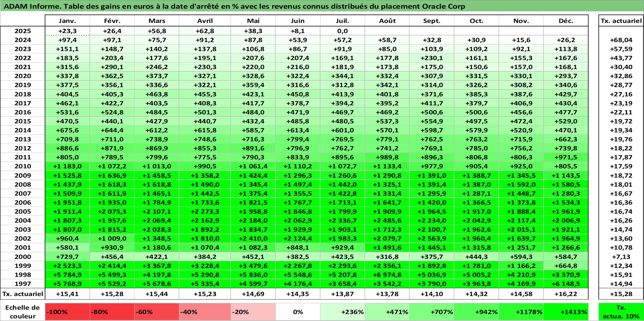Viewport: 644px width, 321px height.
Task: Click the -60% color scale swatch
Action: click(157, 312)
